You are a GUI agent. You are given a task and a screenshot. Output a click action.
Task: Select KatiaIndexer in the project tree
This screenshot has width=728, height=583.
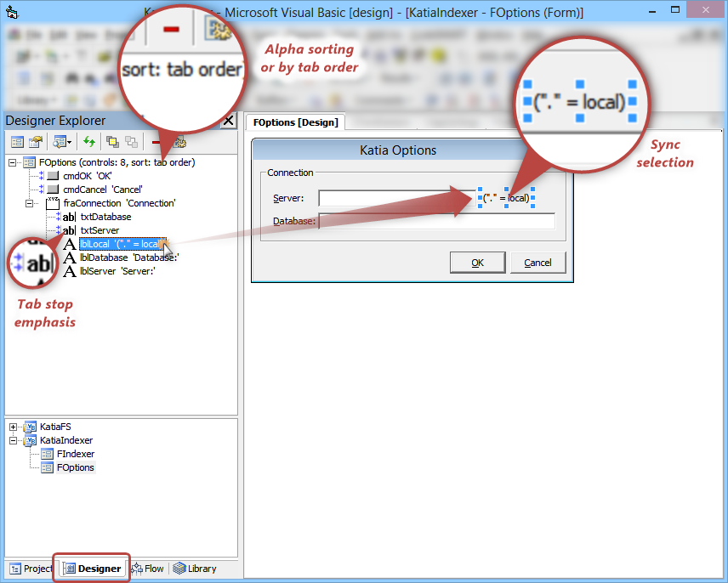pyautogui.click(x=66, y=440)
